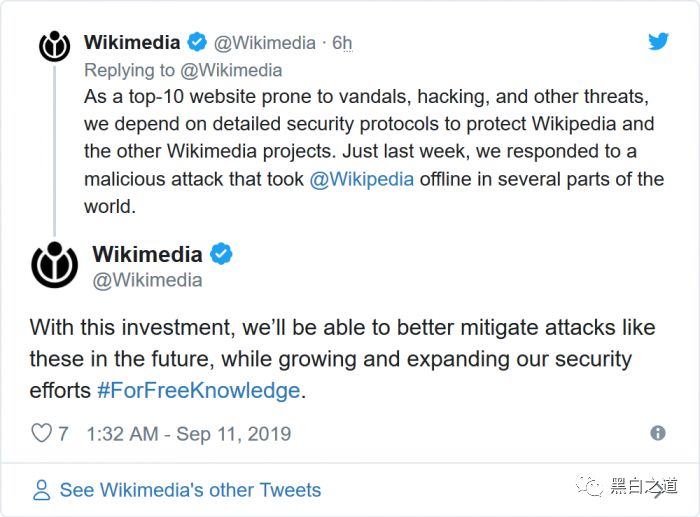Click the like count 7
This screenshot has width=700, height=517.
(63, 434)
